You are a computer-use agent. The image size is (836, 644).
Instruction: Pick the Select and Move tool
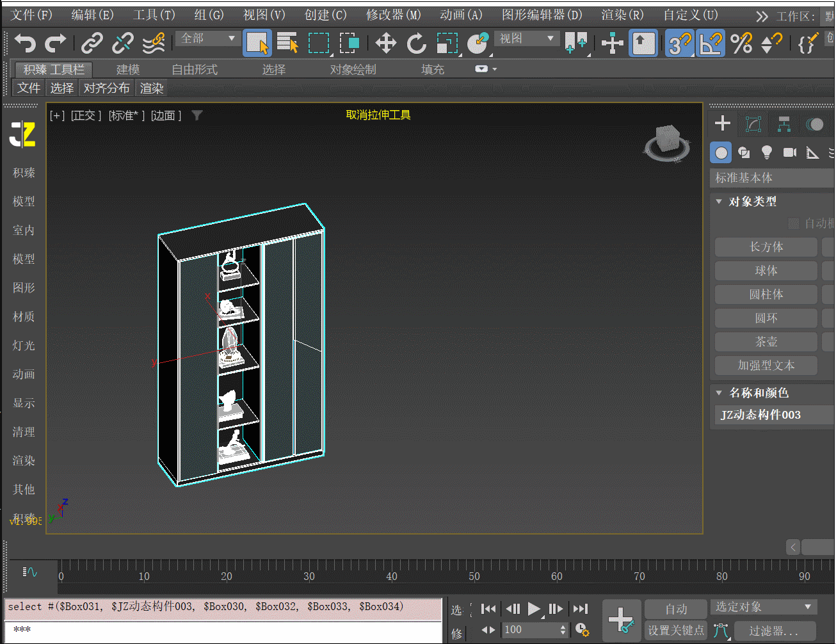[385, 43]
